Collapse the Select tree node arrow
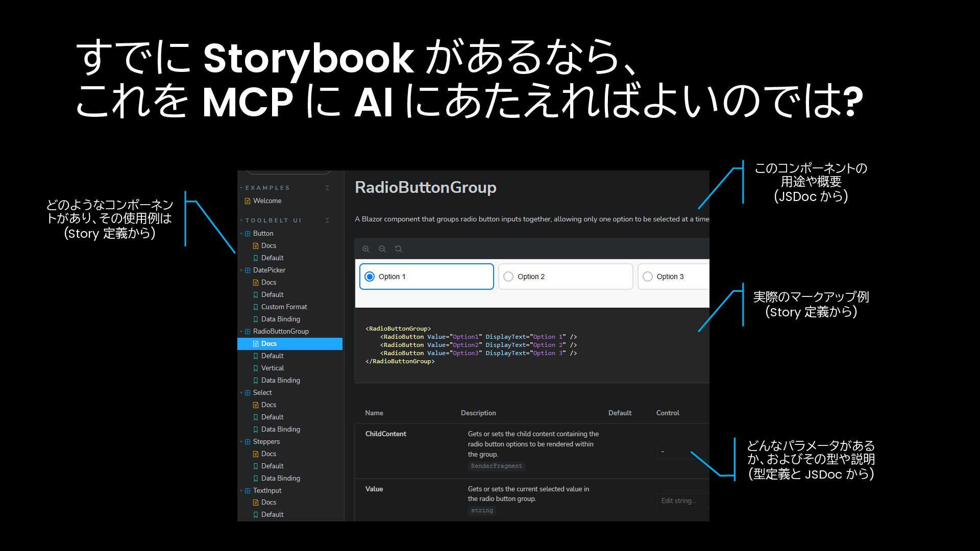Viewport: 980px width, 551px height. tap(241, 393)
